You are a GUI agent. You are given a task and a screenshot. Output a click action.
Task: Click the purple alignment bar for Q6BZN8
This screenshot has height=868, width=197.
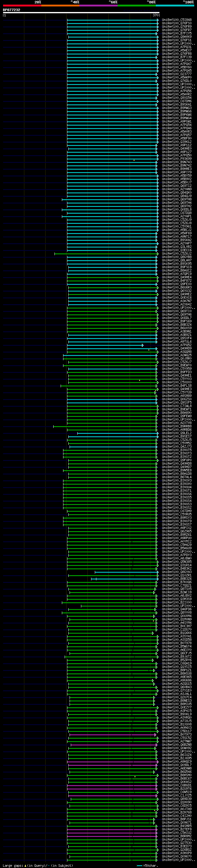click(x=114, y=745)
